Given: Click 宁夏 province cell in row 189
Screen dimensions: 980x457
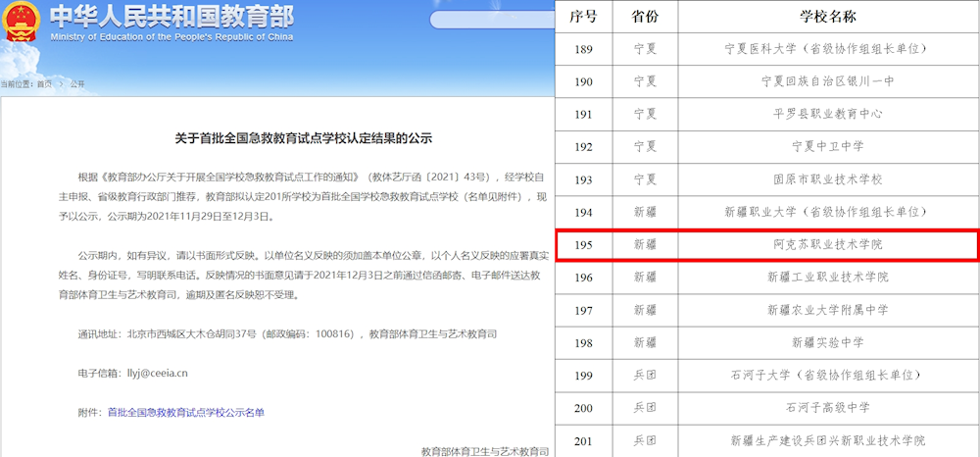Looking at the screenshot, I should [x=645, y=49].
